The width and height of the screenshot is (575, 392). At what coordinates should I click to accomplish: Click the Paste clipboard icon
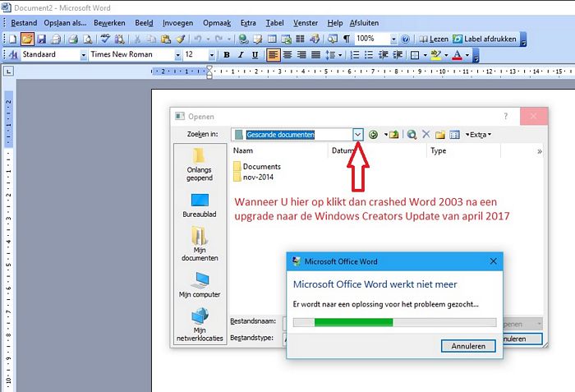coord(166,39)
